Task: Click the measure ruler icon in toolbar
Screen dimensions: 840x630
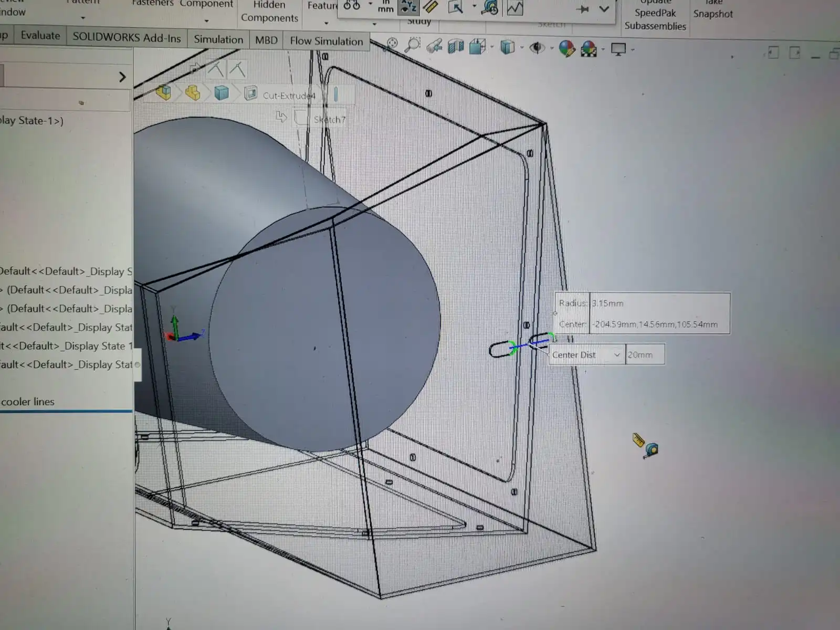Action: [430, 7]
